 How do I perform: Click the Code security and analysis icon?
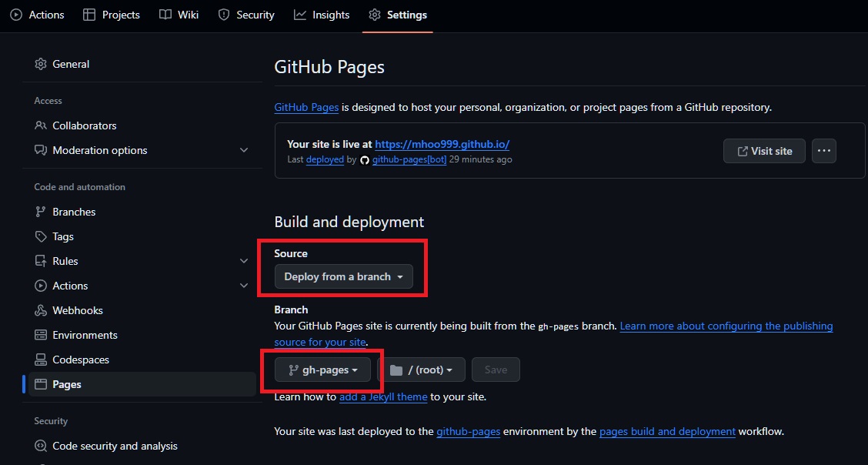pyautogui.click(x=41, y=446)
